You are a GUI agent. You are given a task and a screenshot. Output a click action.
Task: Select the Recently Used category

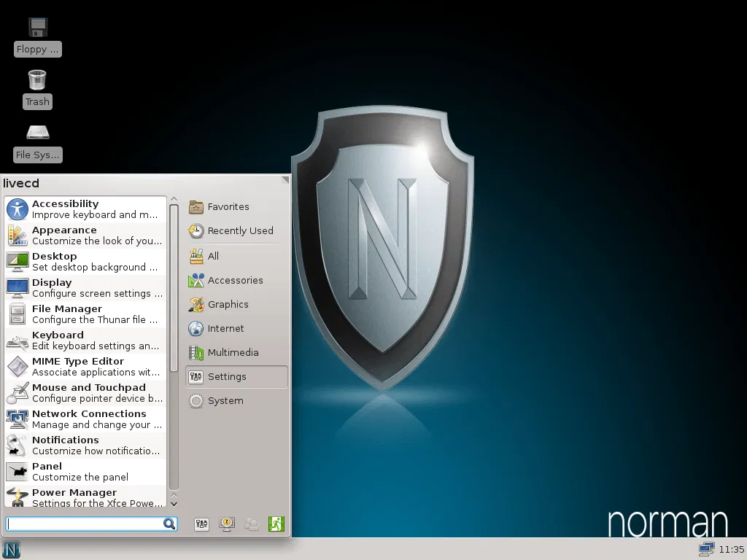237,231
